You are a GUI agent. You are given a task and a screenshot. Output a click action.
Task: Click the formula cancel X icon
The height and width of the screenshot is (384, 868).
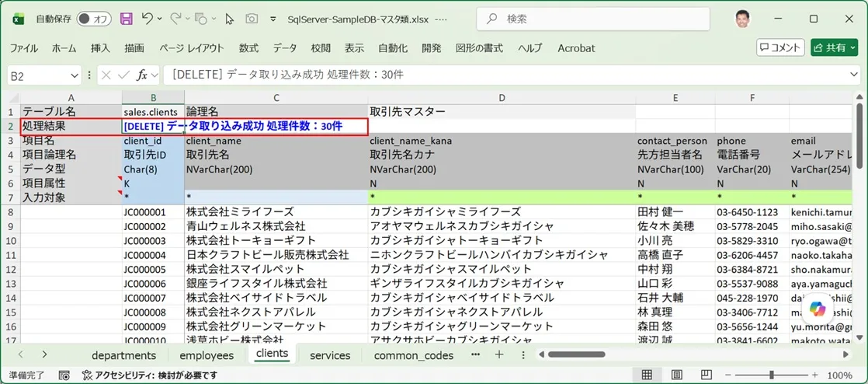click(106, 75)
